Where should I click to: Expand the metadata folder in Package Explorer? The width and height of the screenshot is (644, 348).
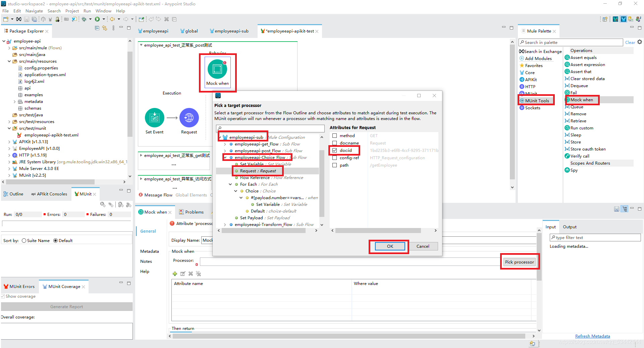14,102
